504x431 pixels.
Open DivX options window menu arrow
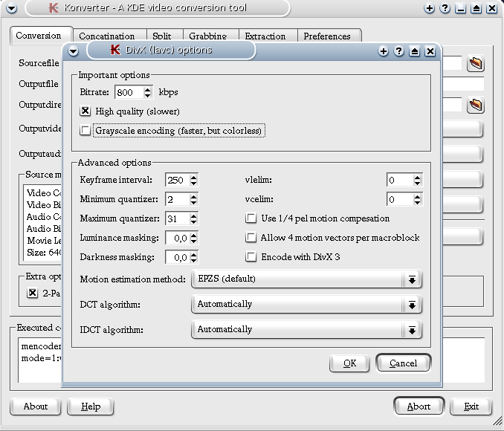[74, 51]
